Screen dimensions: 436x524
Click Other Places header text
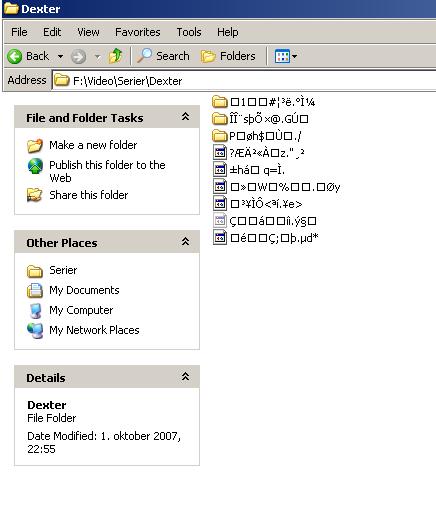pyautogui.click(x=62, y=243)
